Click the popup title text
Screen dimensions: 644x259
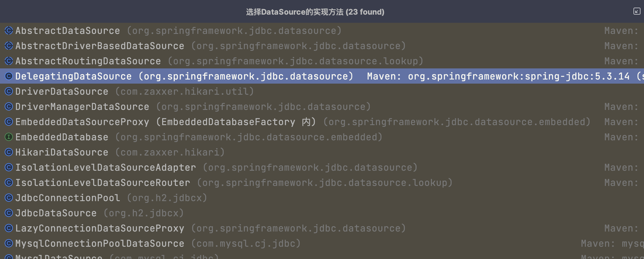tap(315, 12)
